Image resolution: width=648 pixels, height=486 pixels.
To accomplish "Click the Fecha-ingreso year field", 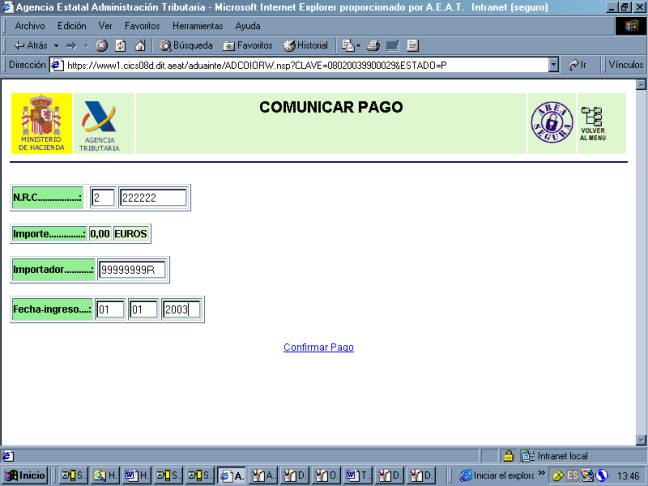I will coord(181,309).
